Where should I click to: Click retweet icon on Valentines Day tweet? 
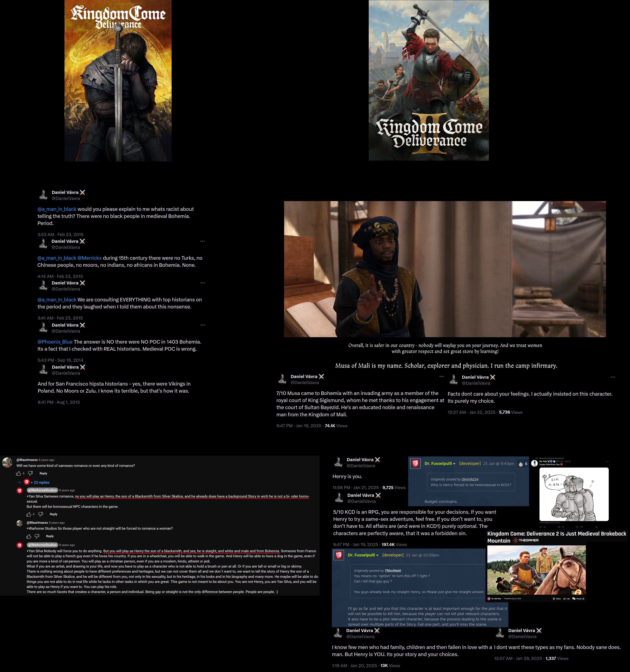[x=559, y=527]
